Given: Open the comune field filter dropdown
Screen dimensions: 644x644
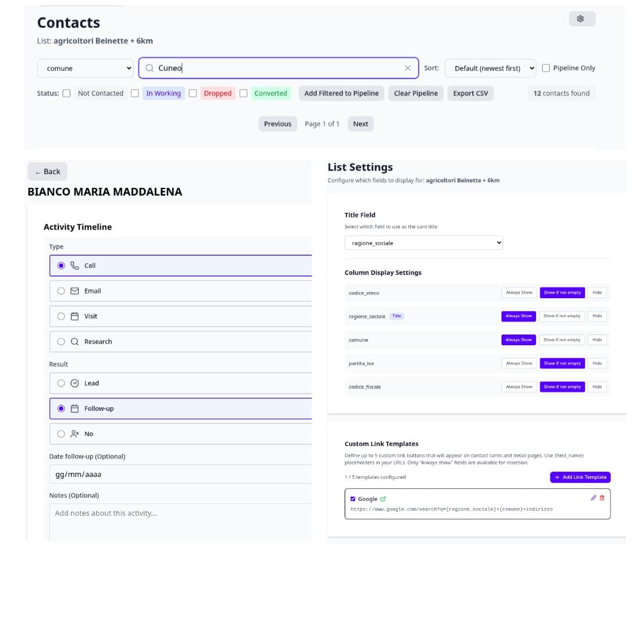Looking at the screenshot, I should 85,69.
